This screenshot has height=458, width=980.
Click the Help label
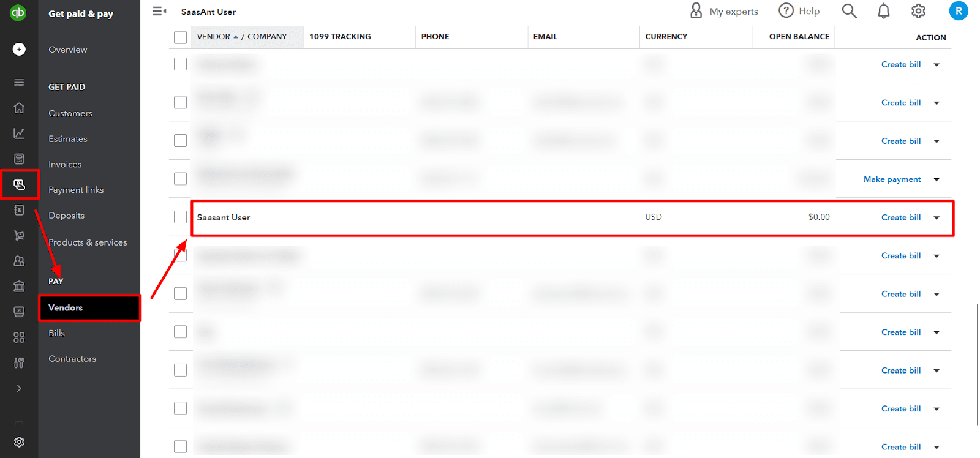click(x=809, y=11)
